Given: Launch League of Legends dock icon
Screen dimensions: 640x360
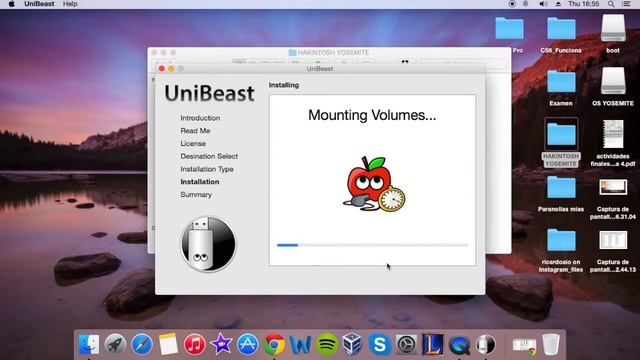Looking at the screenshot, I should [433, 344].
